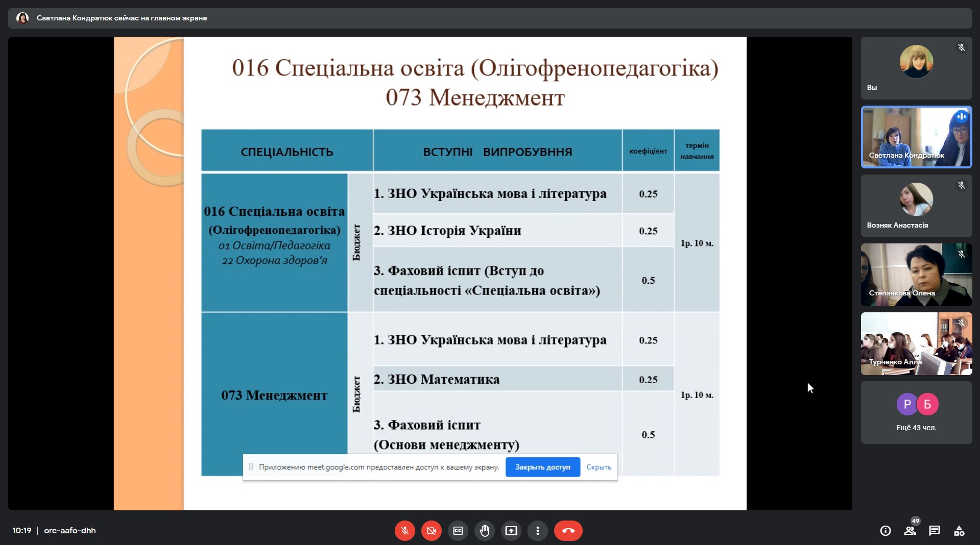Open the three-dot more options menu
This screenshot has height=545, width=980.
538,531
